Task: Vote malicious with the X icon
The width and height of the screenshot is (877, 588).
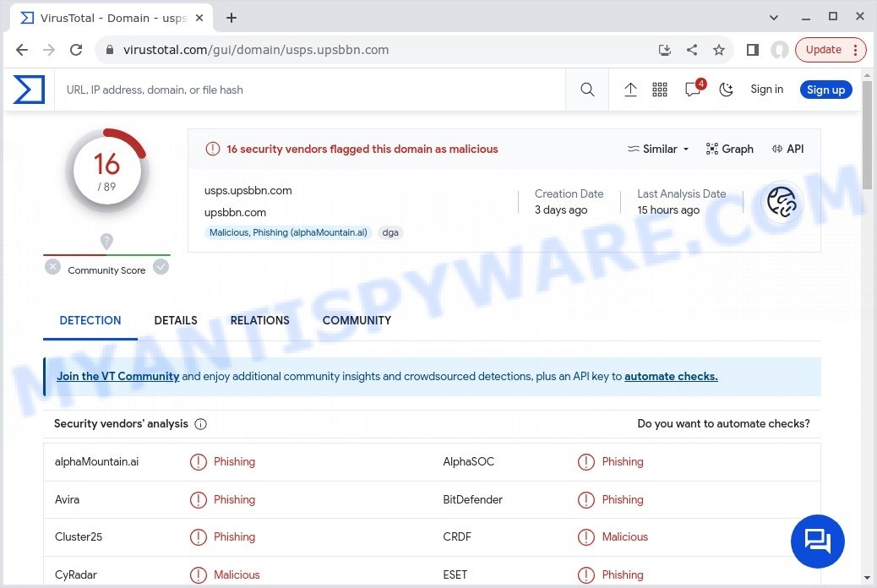Action: point(52,267)
